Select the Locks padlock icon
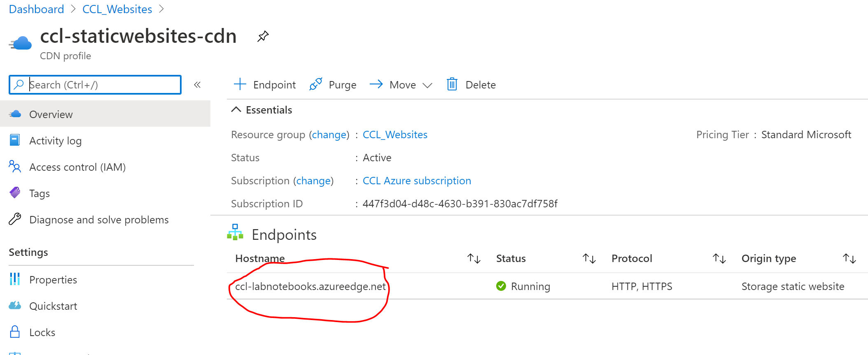The width and height of the screenshot is (868, 355). 15,332
